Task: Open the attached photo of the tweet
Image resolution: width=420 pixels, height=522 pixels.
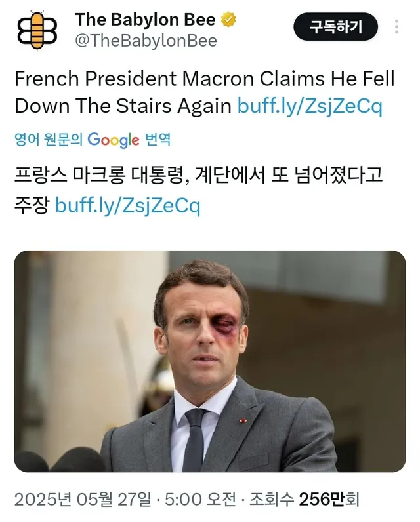Action: (209, 361)
